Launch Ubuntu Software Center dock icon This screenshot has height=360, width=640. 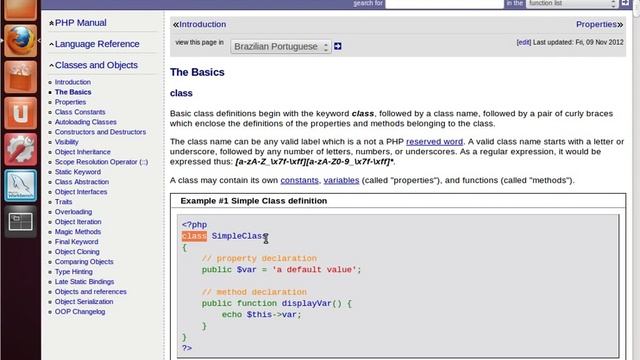pos(20,77)
